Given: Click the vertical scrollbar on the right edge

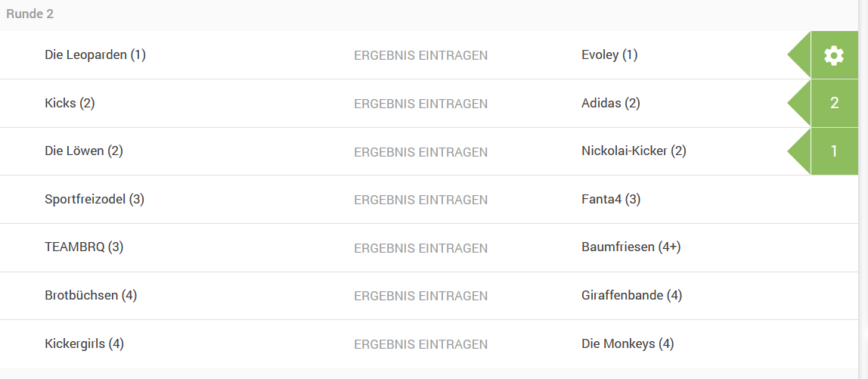Looking at the screenshot, I should (x=863, y=189).
